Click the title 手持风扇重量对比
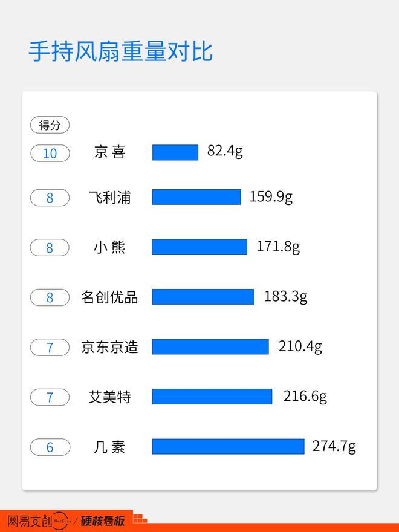399x532 pixels. click(x=121, y=52)
